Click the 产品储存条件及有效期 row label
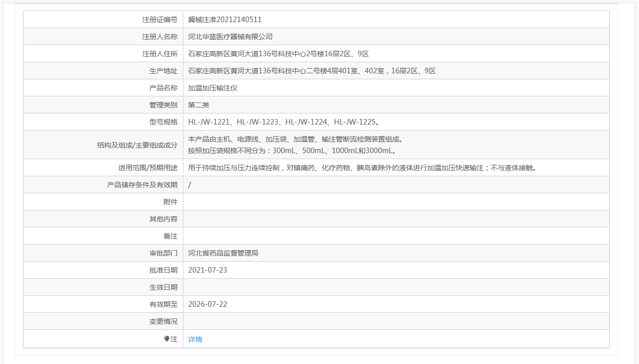This screenshot has width=639, height=364. (142, 185)
